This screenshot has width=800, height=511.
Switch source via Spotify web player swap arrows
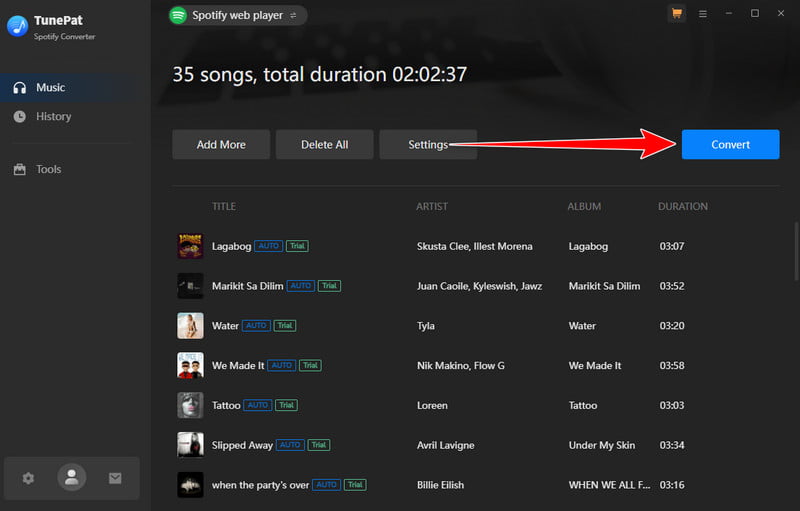[293, 16]
